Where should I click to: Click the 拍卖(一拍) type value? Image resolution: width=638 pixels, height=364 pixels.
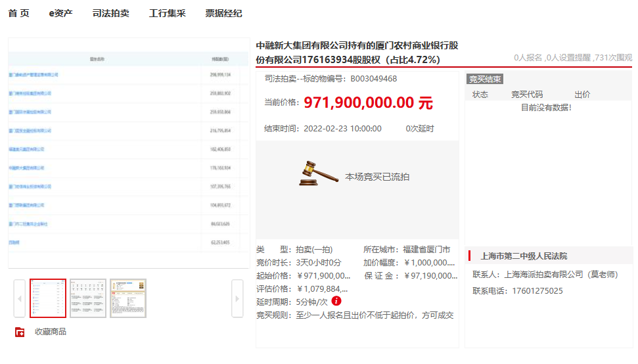pyautogui.click(x=314, y=249)
